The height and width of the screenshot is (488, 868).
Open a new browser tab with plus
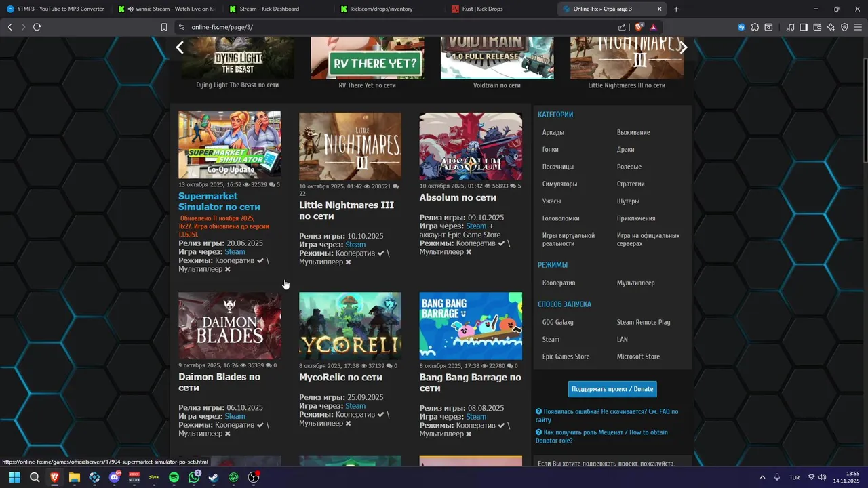676,9
